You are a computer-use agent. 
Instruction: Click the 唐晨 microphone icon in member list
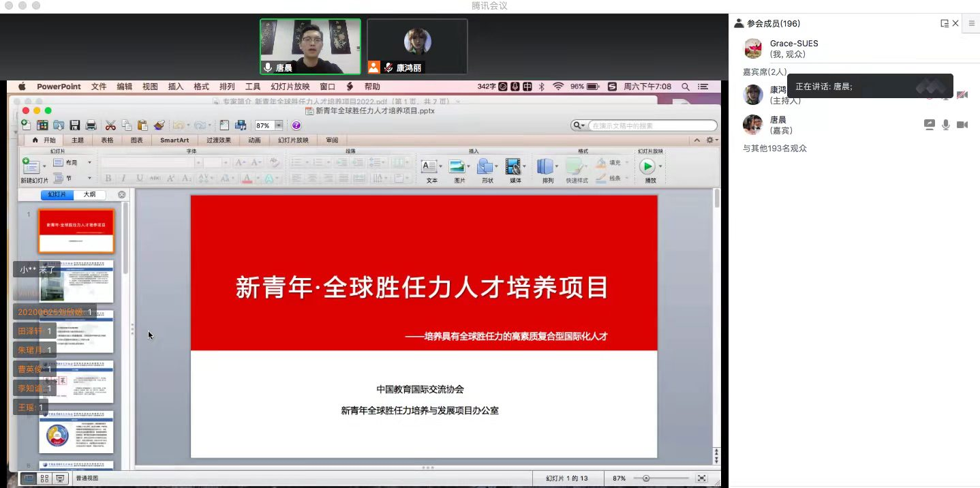coord(946,125)
